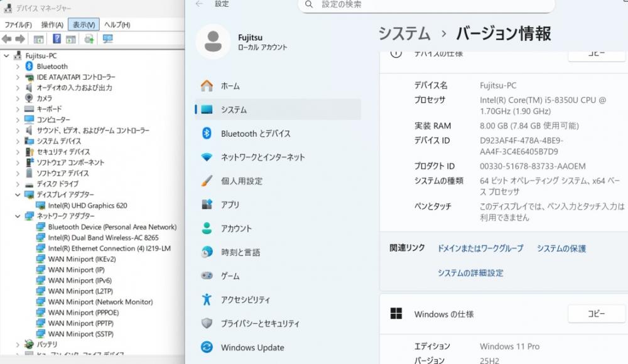This screenshot has height=364, width=628.
Task: Open プライバシーとセキュリティ settings page
Action: (278, 324)
